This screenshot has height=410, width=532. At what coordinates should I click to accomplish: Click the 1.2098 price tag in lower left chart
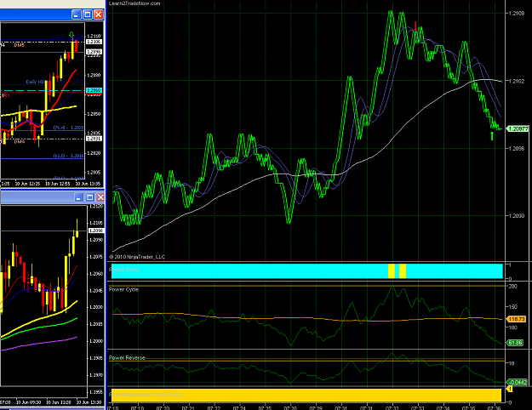coord(96,231)
